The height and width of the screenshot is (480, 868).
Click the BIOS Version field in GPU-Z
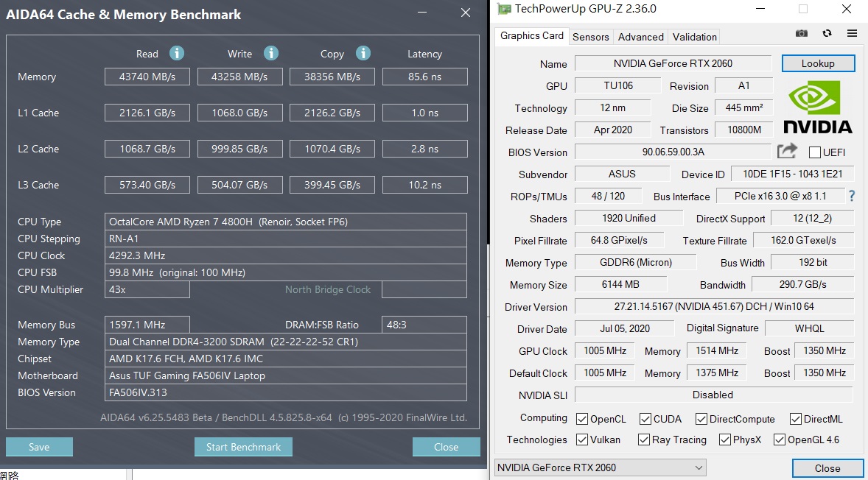coord(673,152)
